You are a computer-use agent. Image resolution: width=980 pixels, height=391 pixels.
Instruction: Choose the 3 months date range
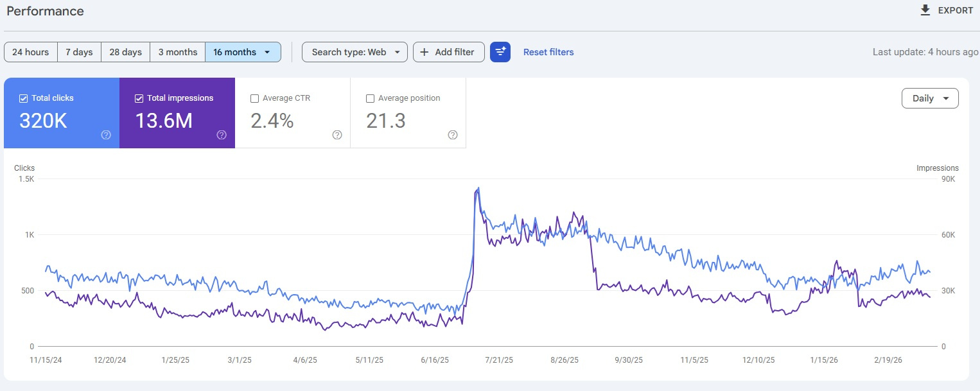tap(178, 52)
